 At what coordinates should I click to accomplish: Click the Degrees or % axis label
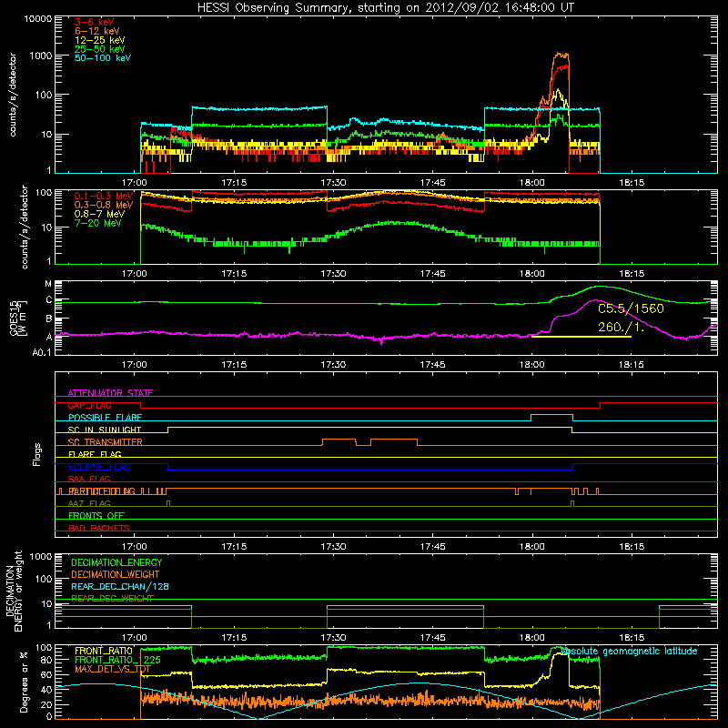coord(24,682)
